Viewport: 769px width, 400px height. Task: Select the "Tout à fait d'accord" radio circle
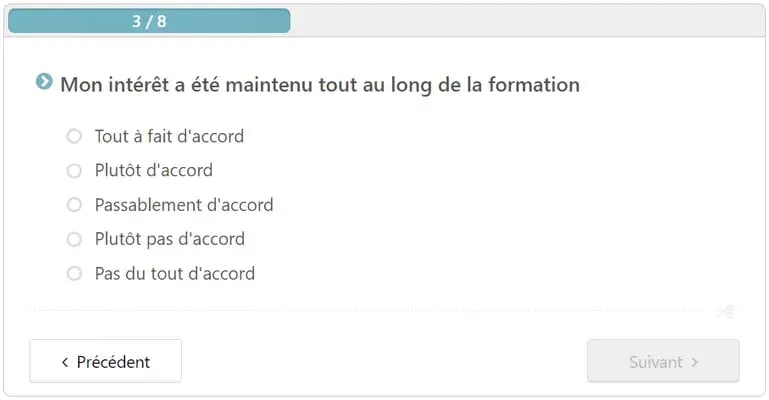[x=74, y=136]
